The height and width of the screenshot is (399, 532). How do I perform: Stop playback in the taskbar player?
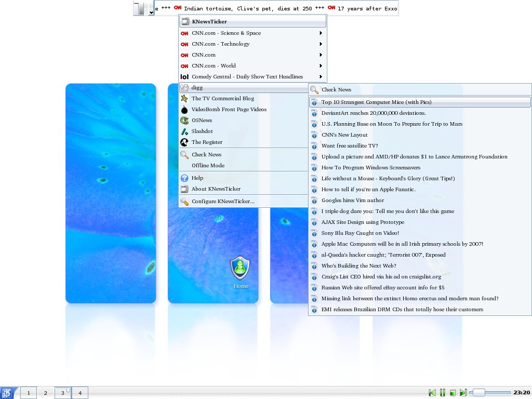(453, 393)
